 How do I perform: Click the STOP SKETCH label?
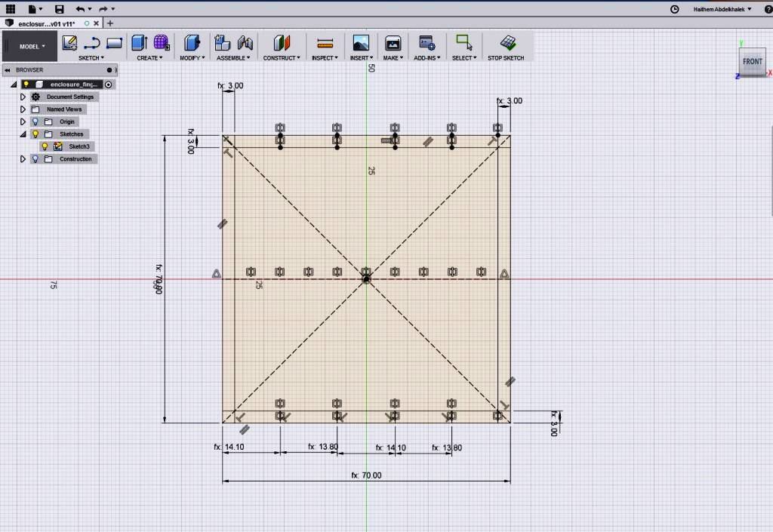[x=506, y=58]
